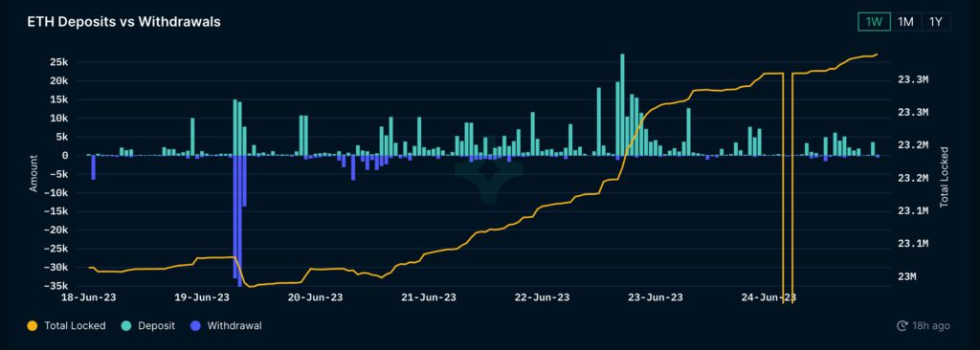Viewport: 980px width, 350px height.
Task: Click the tallest deposit bar above 25k
Action: click(x=622, y=105)
